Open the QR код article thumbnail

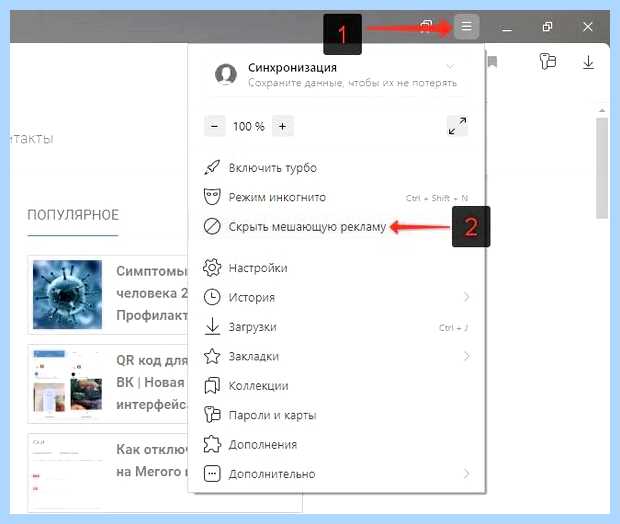[67, 384]
